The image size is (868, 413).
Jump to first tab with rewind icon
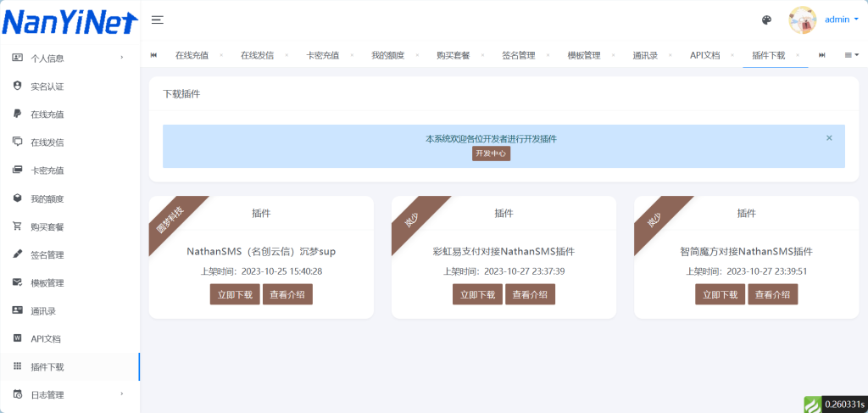click(154, 55)
